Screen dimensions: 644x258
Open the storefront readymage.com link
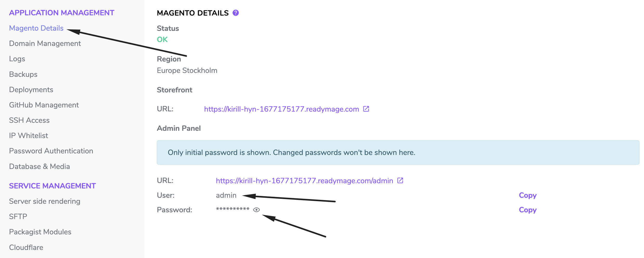click(281, 109)
